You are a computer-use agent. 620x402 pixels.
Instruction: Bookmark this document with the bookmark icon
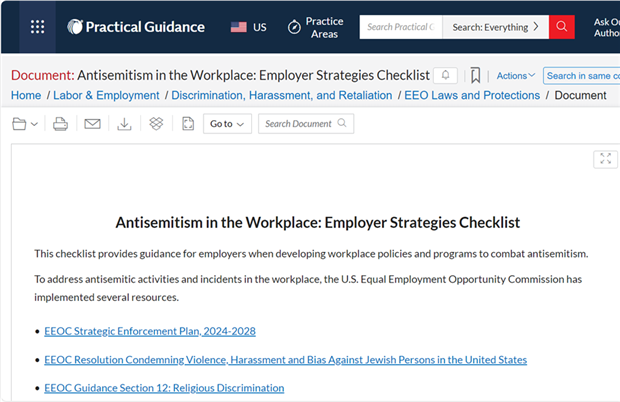pos(475,75)
